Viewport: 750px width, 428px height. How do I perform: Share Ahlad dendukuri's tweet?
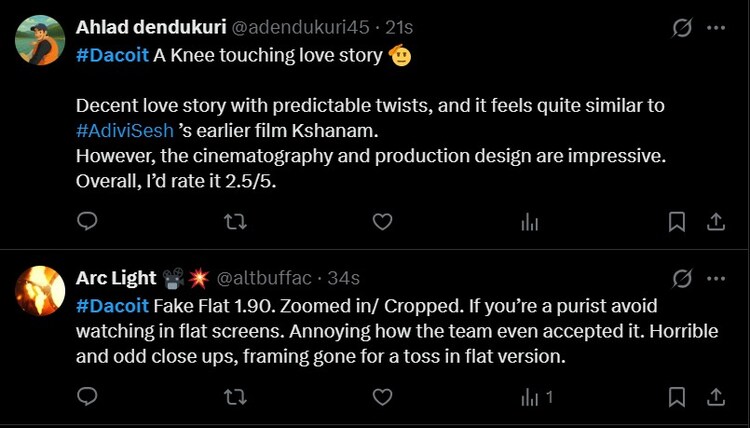[716, 222]
